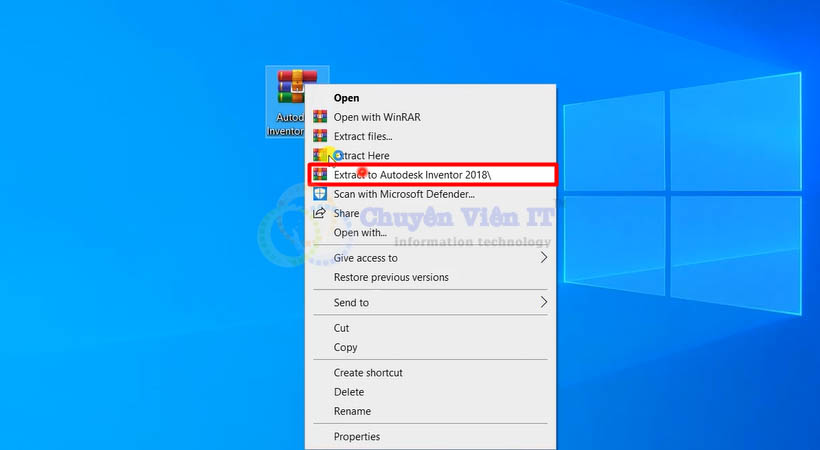Viewport: 820px width, 450px height.
Task: Click Cut in the context menu
Action: click(342, 328)
